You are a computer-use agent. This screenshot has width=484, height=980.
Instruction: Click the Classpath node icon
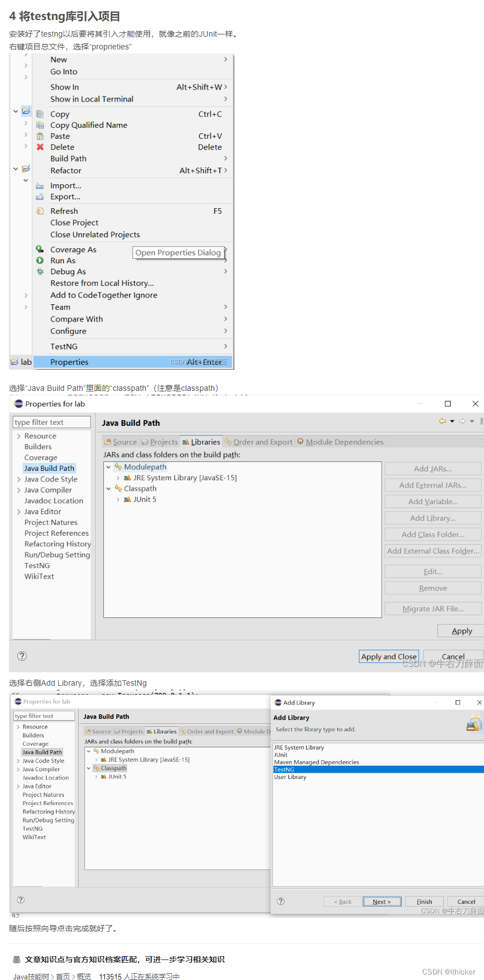[x=118, y=489]
